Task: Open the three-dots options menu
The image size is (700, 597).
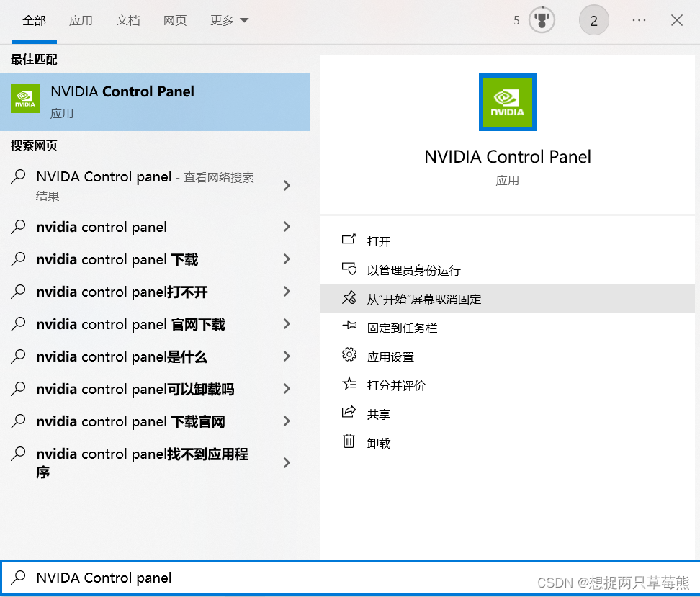Action: (x=639, y=20)
